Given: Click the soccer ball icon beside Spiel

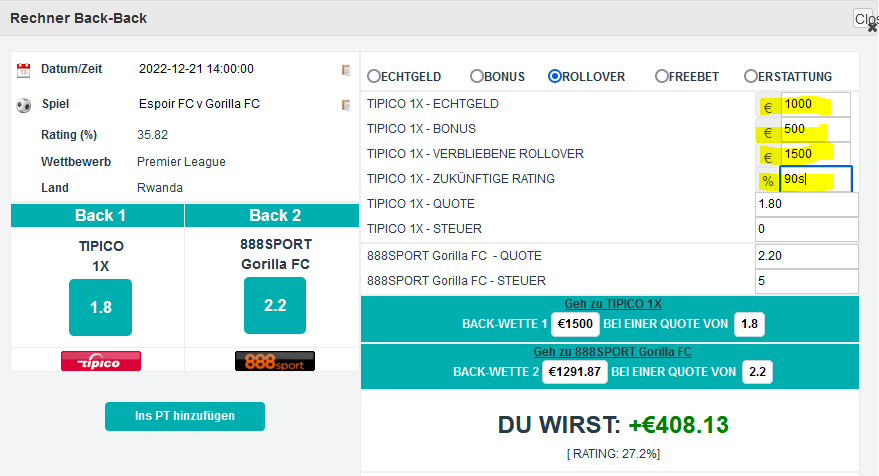Looking at the screenshot, I should pos(24,105).
